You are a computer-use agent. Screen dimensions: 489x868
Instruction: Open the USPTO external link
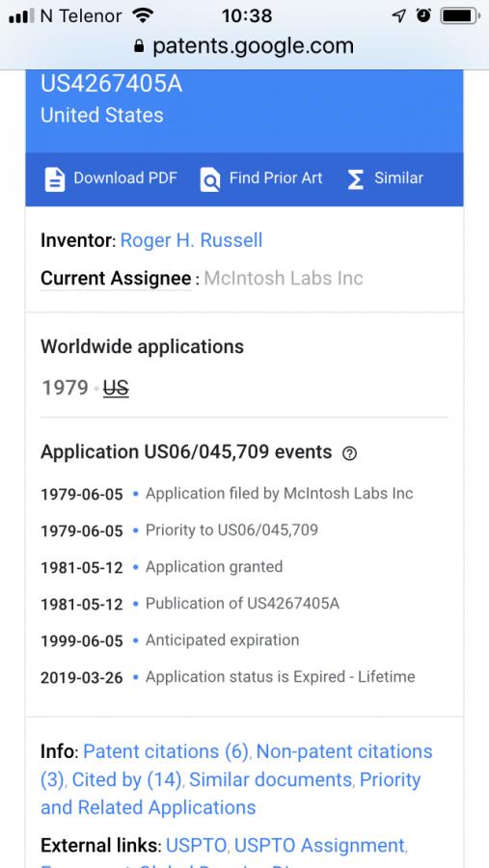coord(197,845)
